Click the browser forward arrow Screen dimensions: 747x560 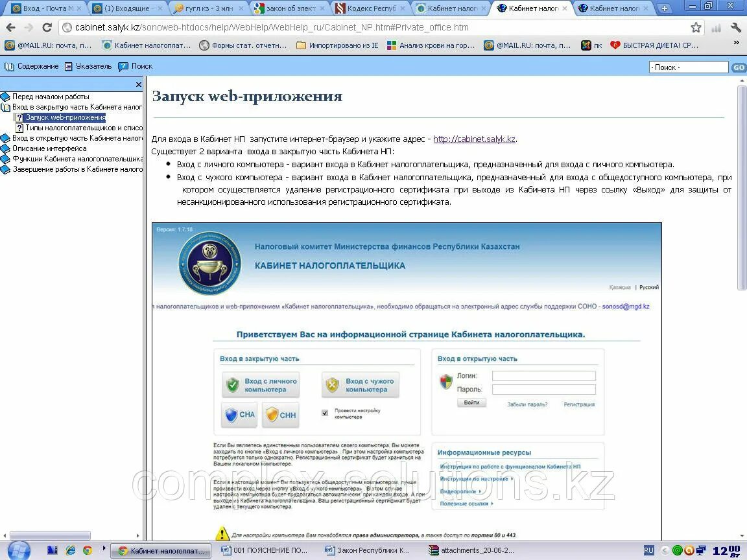[29, 28]
